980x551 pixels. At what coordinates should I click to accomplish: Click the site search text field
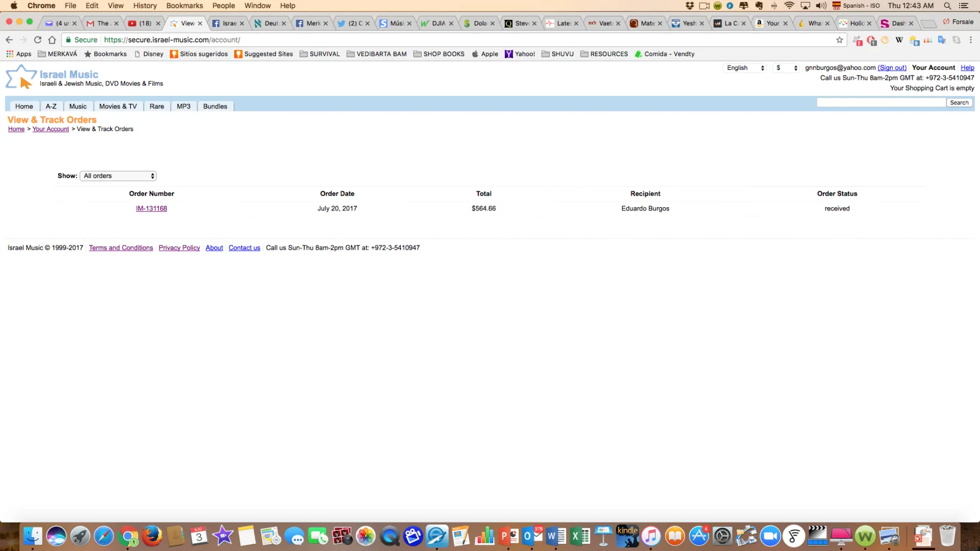[881, 102]
